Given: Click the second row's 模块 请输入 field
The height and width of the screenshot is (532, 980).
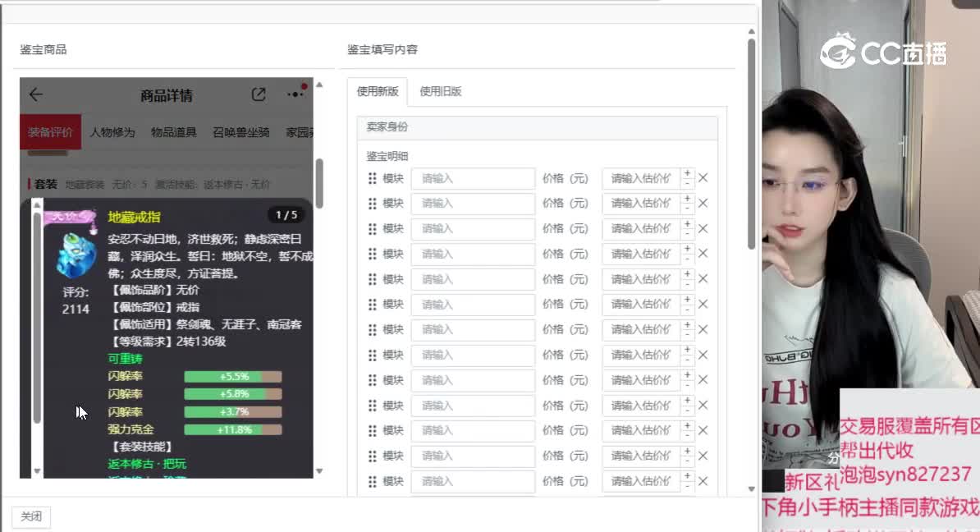Looking at the screenshot, I should tap(473, 203).
